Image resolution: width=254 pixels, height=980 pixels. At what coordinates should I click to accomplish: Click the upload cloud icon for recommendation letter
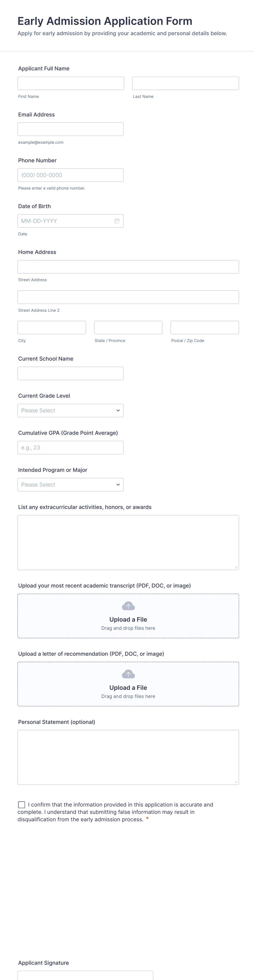(x=128, y=674)
